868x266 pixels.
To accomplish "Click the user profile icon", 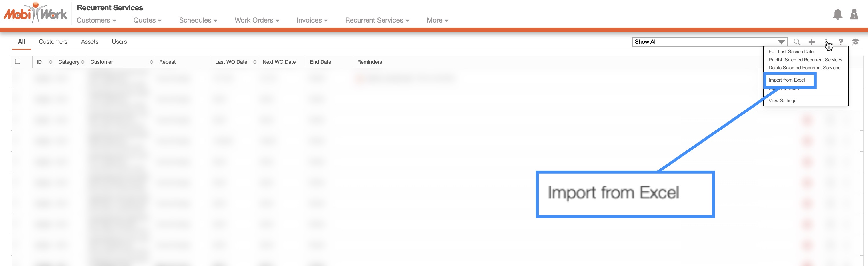I will [854, 15].
